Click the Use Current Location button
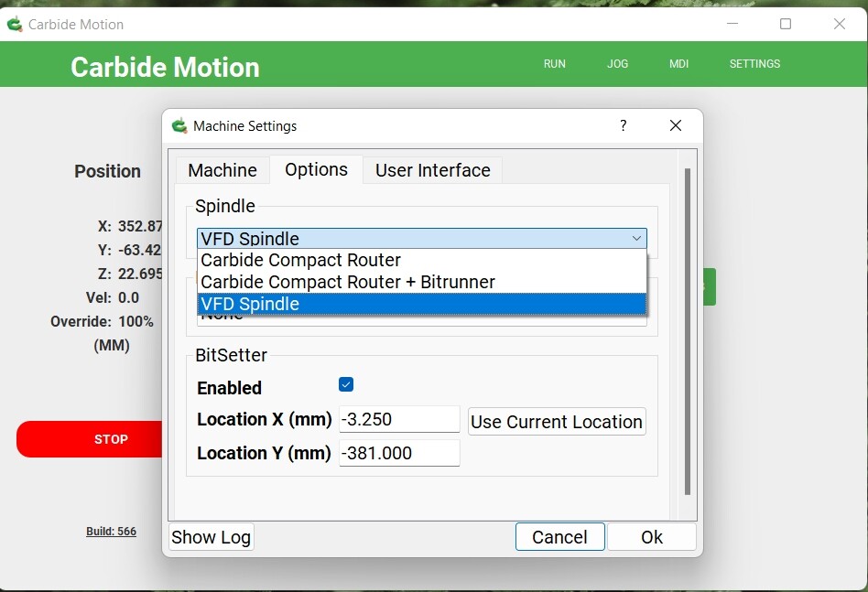 click(557, 422)
